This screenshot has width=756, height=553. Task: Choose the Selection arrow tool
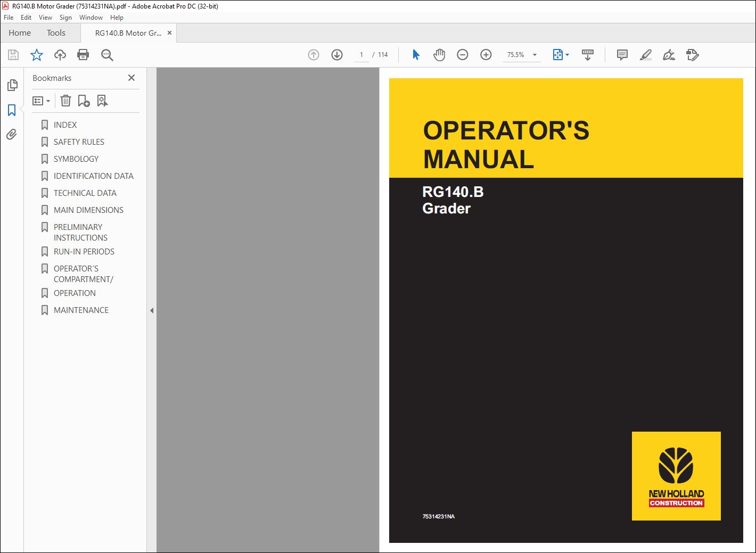[x=416, y=55]
